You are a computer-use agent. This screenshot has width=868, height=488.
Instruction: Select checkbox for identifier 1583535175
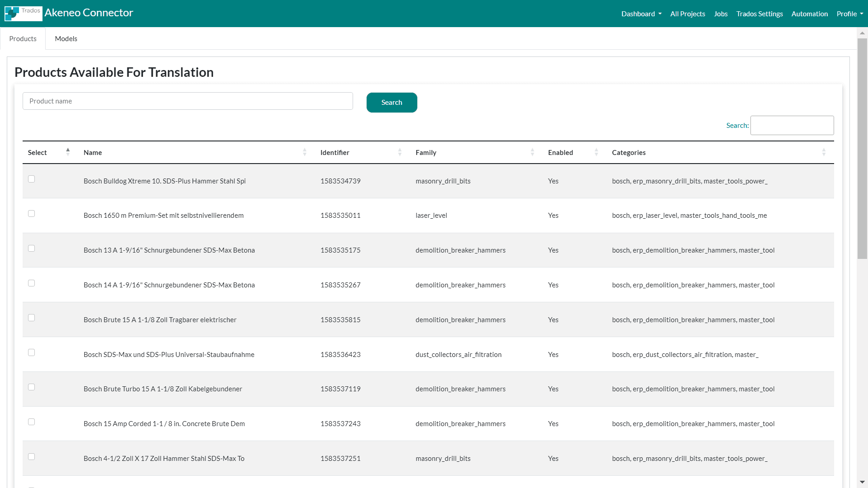pyautogui.click(x=31, y=249)
